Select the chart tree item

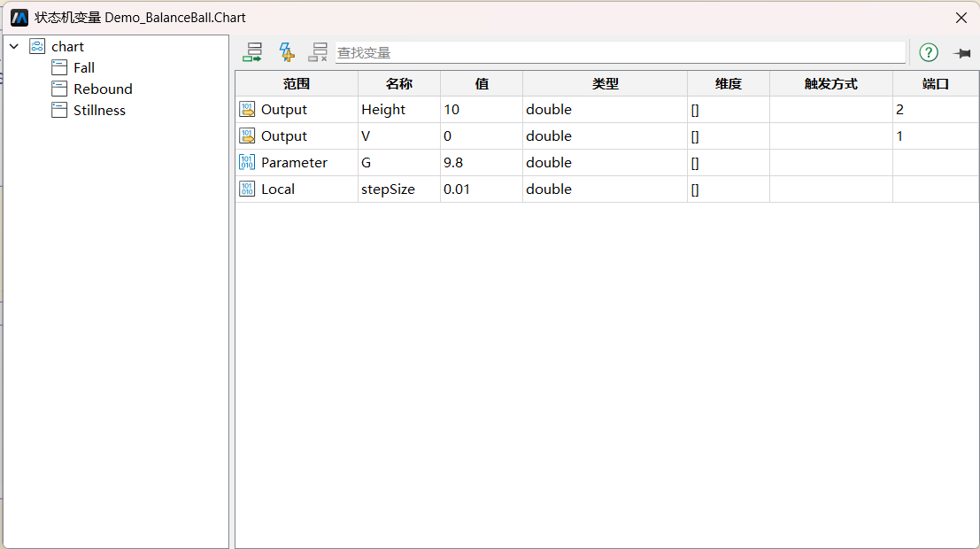(x=67, y=47)
